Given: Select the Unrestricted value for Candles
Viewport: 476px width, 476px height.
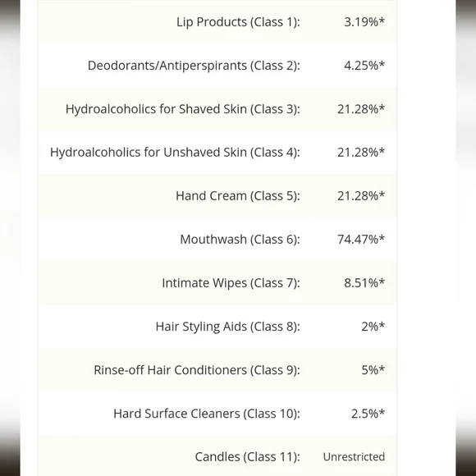Looking at the screenshot, I should coord(354,457).
